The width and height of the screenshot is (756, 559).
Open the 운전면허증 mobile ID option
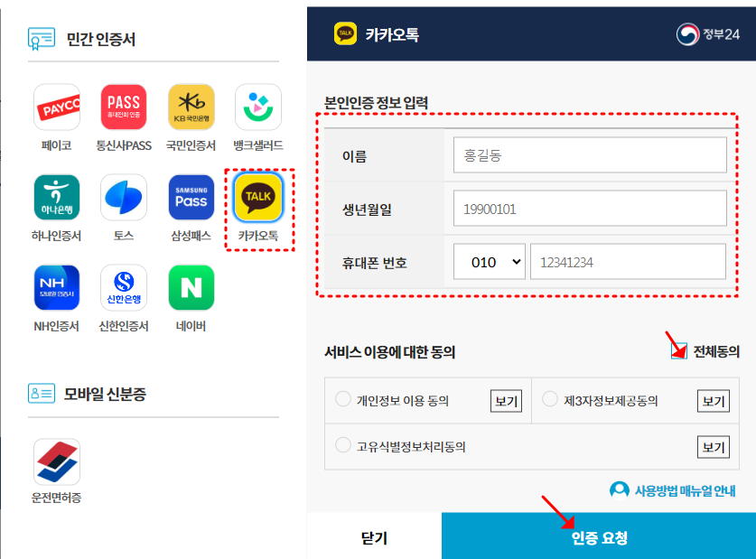(56, 461)
